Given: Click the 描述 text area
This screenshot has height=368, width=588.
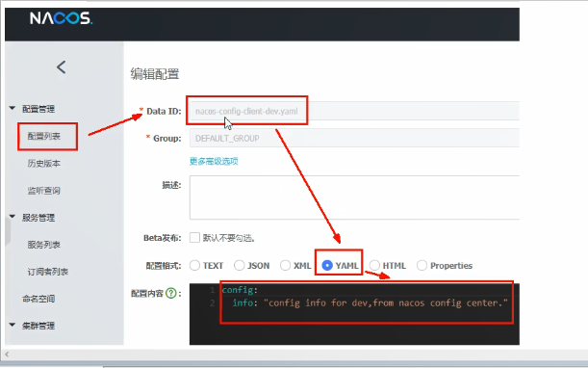Looking at the screenshot, I should (354, 197).
